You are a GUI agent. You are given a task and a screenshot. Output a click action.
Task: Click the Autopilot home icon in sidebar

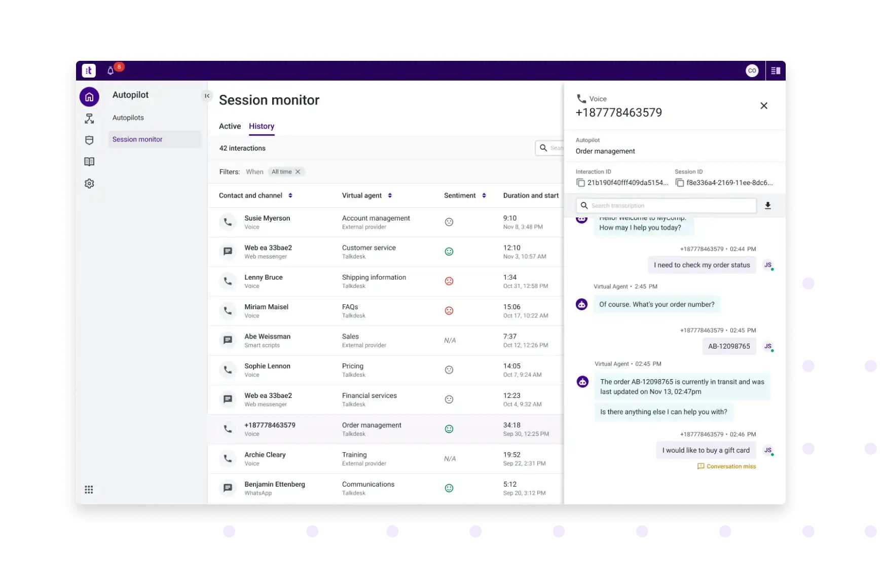[x=89, y=97]
